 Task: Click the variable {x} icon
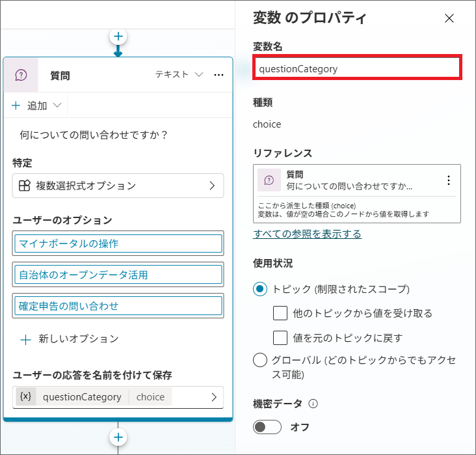[x=26, y=396]
